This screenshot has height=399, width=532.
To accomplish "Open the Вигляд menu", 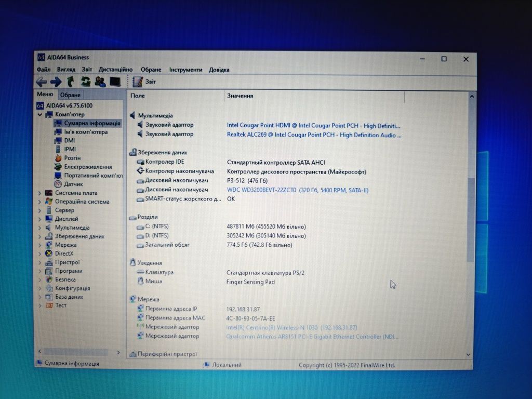I will pos(66,70).
